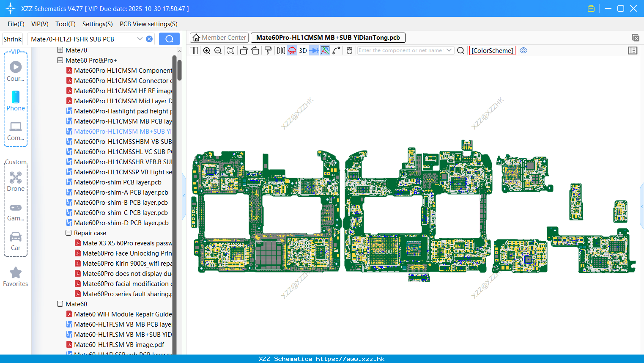The width and height of the screenshot is (644, 363).
Task: Clear the file search box
Action: tap(149, 39)
